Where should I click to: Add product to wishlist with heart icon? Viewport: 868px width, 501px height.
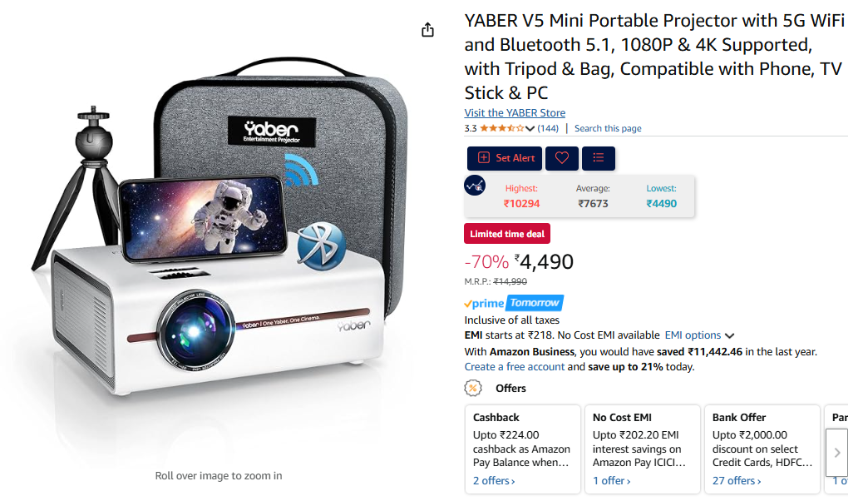click(562, 158)
